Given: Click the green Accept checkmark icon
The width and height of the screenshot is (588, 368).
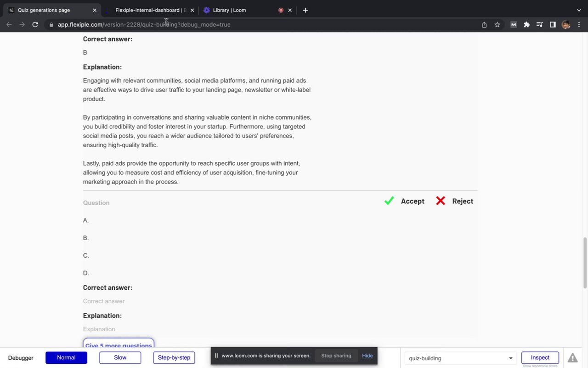Looking at the screenshot, I should coord(389,201).
